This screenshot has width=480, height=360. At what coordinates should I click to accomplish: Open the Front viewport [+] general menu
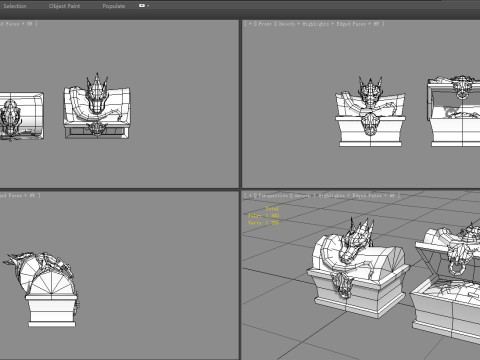250,24
